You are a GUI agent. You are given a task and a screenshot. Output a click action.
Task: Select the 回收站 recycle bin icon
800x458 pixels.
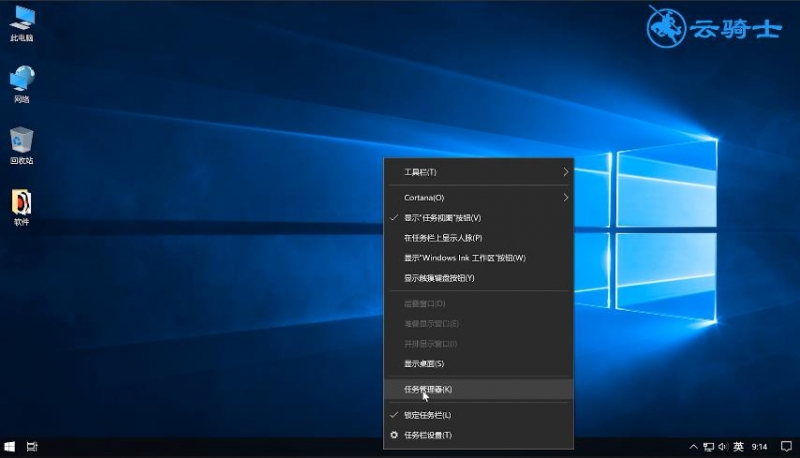[x=21, y=145]
